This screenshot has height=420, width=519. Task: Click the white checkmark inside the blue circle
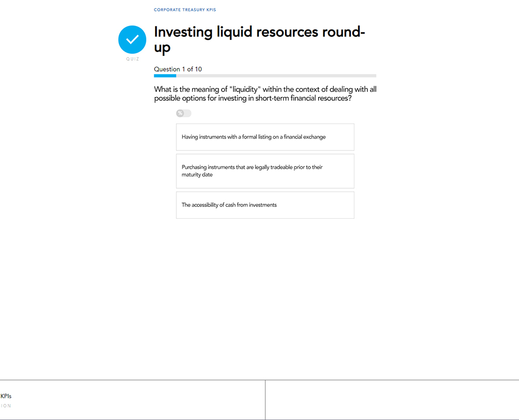tap(132, 39)
